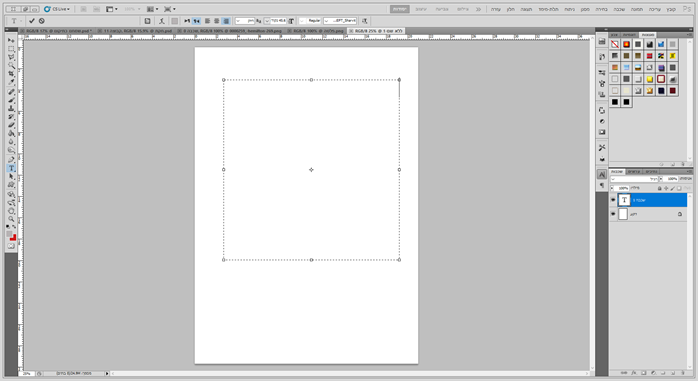
Task: Select the Crop tool
Action: click(x=11, y=74)
